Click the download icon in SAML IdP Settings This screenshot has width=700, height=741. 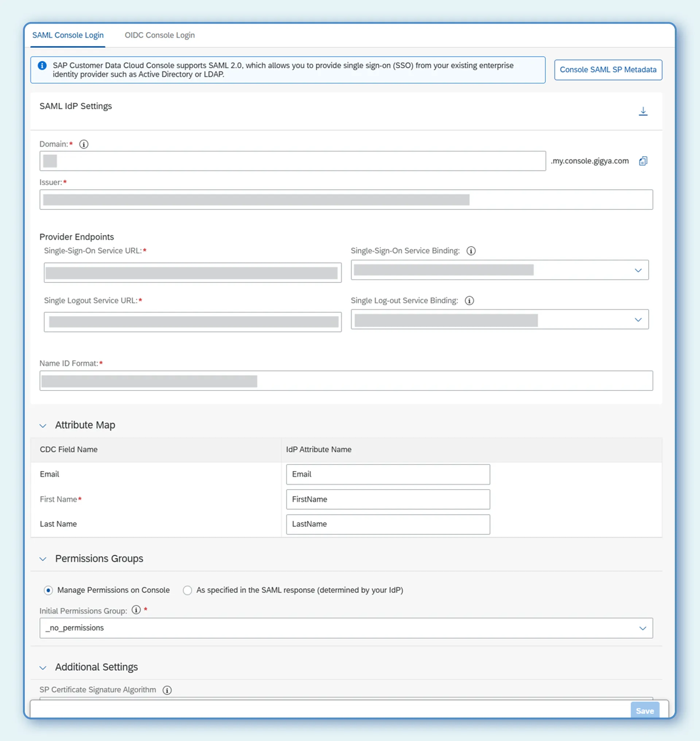click(643, 111)
